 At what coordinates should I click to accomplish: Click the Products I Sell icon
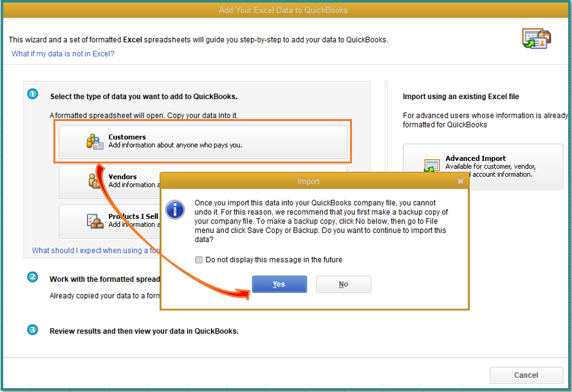point(95,221)
